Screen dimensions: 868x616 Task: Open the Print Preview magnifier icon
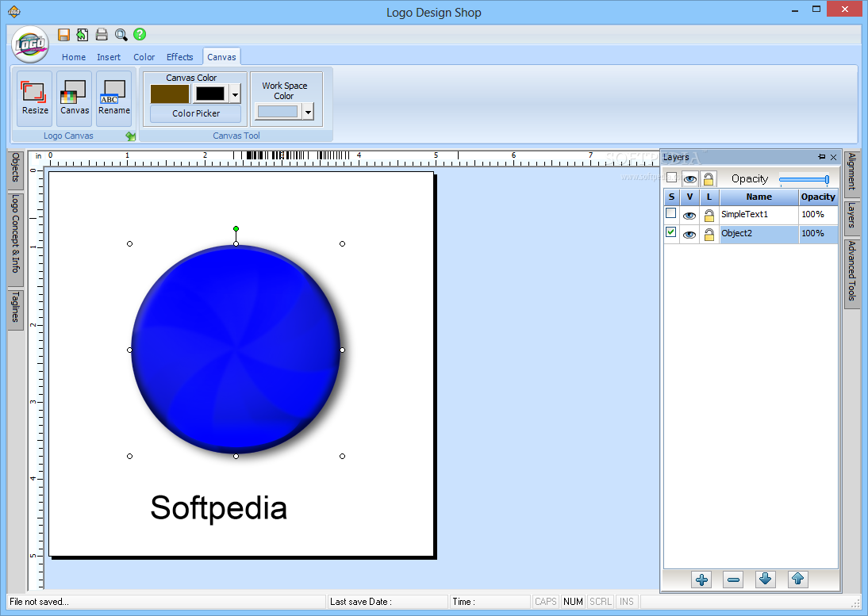(x=121, y=35)
